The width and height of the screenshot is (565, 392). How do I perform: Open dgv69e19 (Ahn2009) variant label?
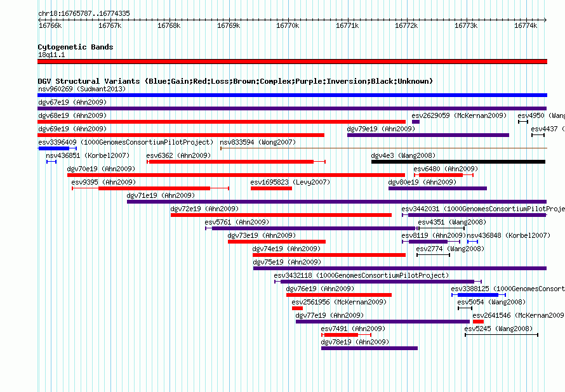pos(72,129)
